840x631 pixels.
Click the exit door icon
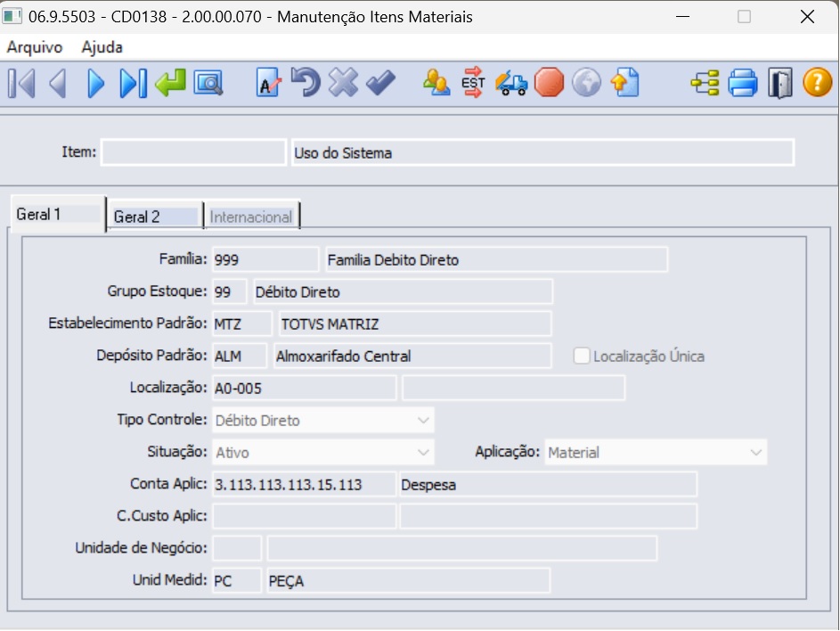[780, 83]
